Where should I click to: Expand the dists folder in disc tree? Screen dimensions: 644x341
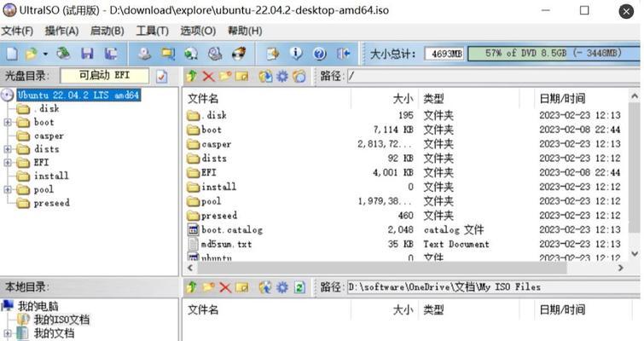pos(8,149)
